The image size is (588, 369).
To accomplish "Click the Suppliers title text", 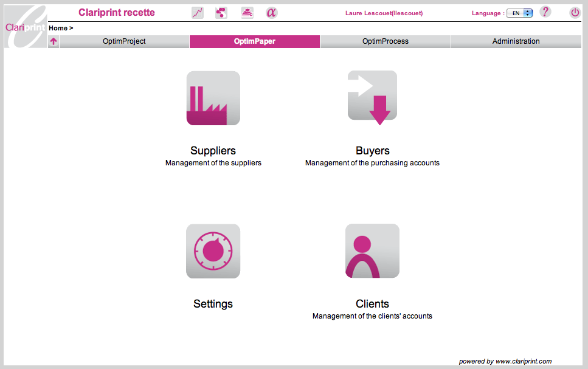I will 213,151.
